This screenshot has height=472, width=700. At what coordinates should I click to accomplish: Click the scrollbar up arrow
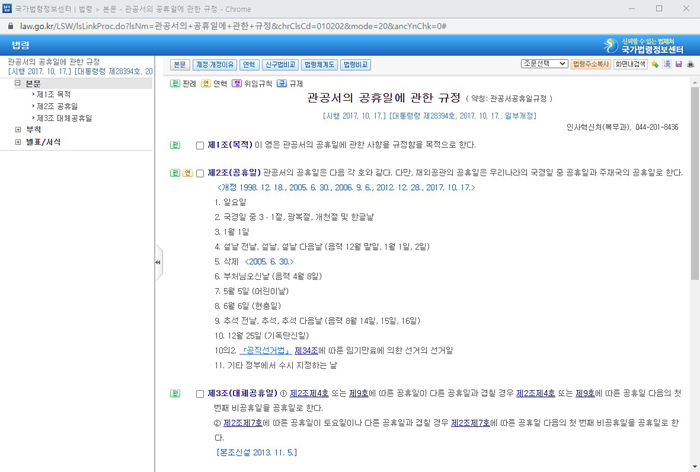click(x=695, y=83)
